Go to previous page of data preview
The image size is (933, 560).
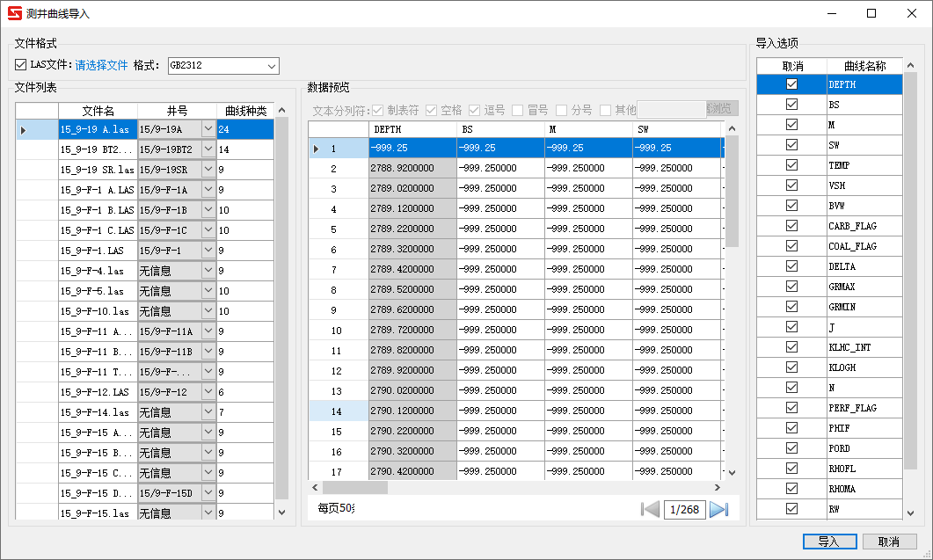coord(651,509)
